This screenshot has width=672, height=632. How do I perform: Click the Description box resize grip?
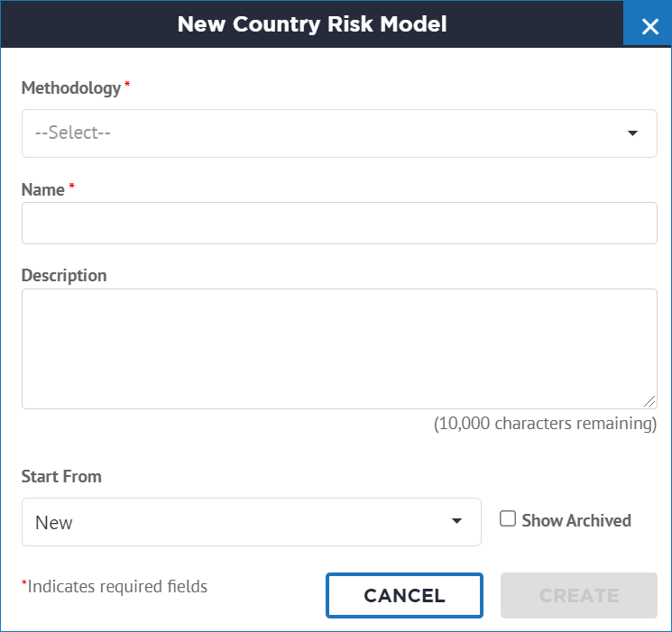[x=649, y=401]
